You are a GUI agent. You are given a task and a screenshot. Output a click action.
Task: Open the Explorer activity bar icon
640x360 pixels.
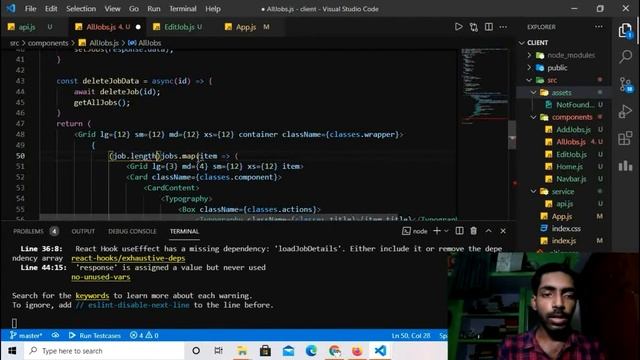coord(625,31)
